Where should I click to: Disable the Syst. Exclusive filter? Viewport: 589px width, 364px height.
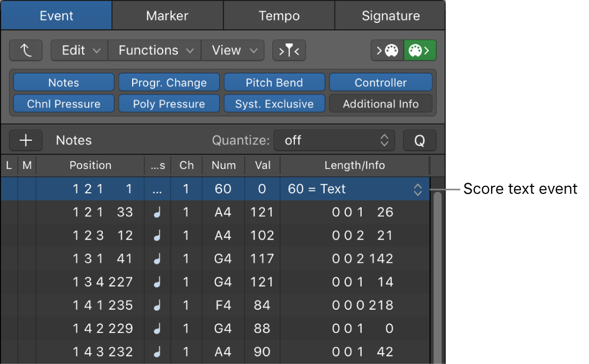[274, 103]
